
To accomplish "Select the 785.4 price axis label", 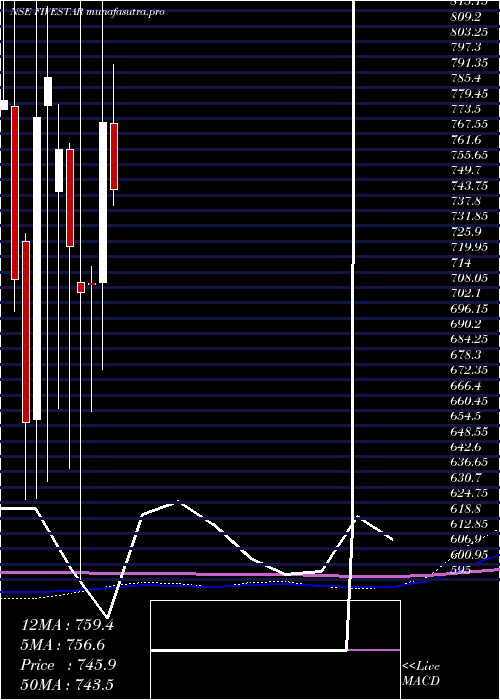I will coord(466,79).
